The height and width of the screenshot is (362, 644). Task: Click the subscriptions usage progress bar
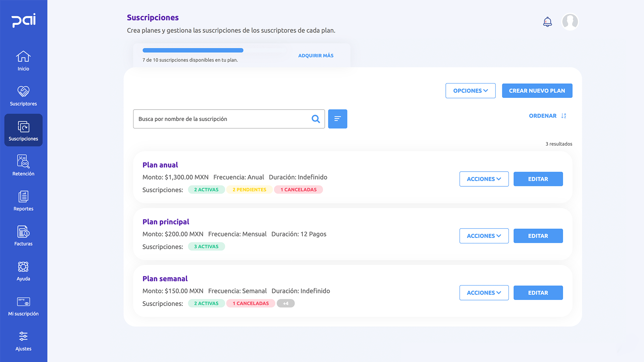pos(215,50)
